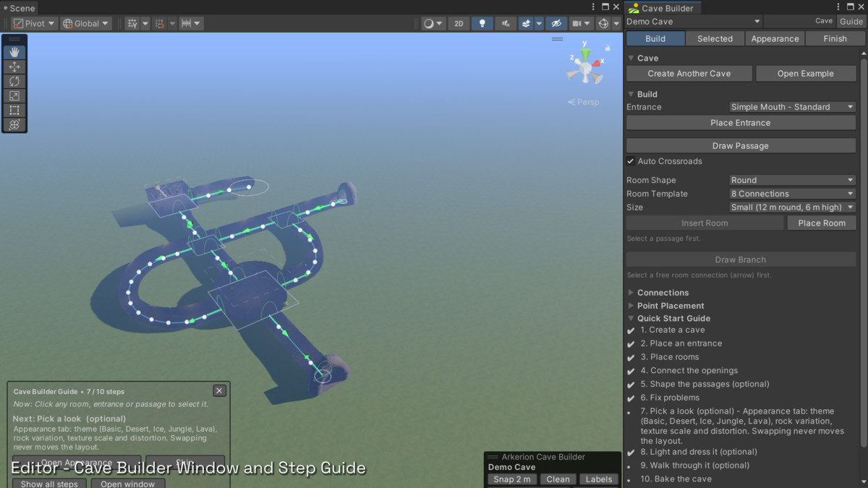
Task: Toggle the gizmo rotation lock
Action: point(606,48)
